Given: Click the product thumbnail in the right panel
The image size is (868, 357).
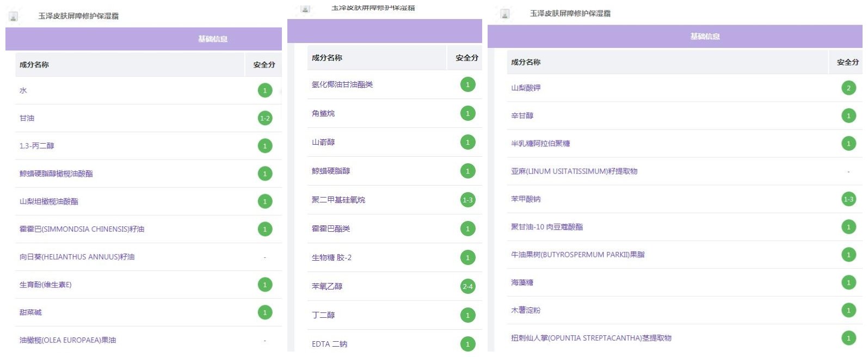Looking at the screenshot, I should click(x=505, y=14).
